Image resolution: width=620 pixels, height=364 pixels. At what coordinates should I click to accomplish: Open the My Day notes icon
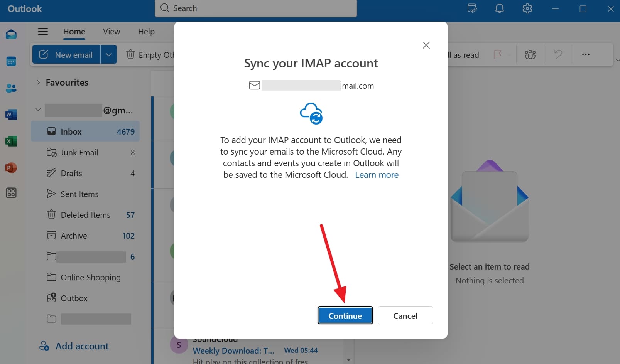pos(472,8)
